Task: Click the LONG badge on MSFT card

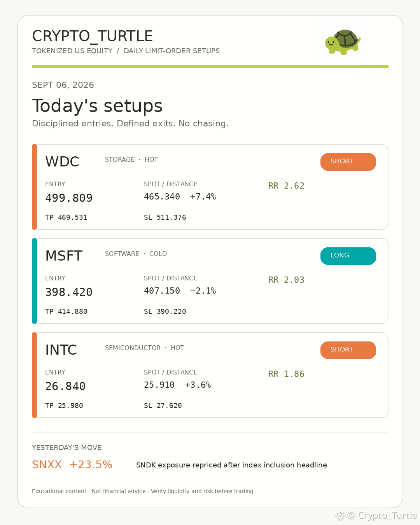Action: (x=348, y=256)
